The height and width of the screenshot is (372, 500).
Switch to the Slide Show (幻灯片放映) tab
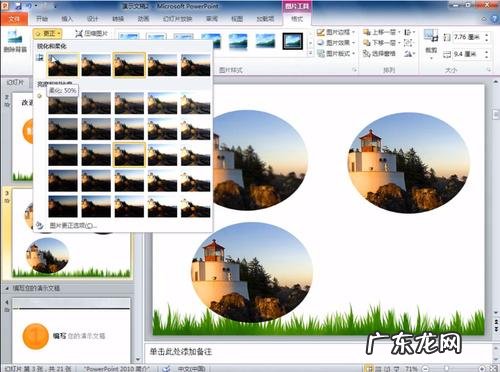[x=177, y=19]
